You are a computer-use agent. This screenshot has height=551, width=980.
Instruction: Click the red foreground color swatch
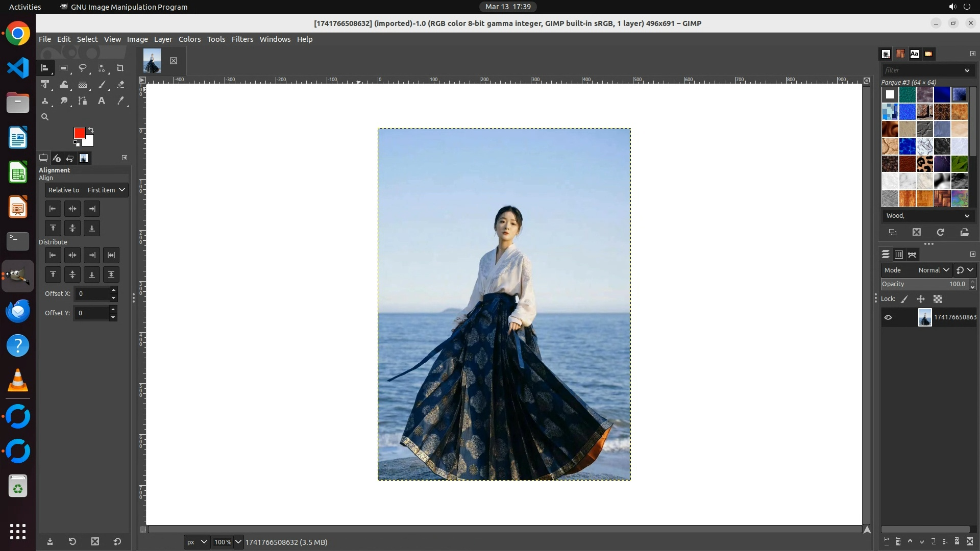pos(79,133)
